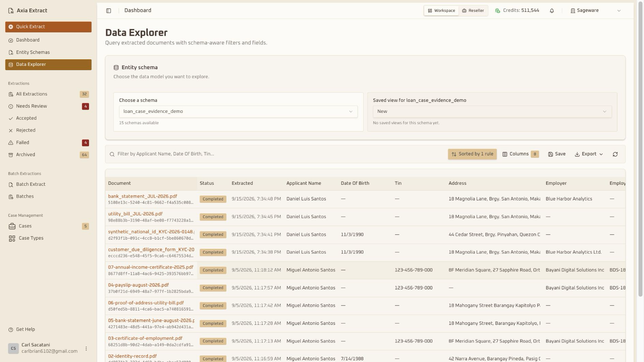Image resolution: width=644 pixels, height=362 pixels.
Task: Click '15 schemas available' text
Action: [139, 123]
